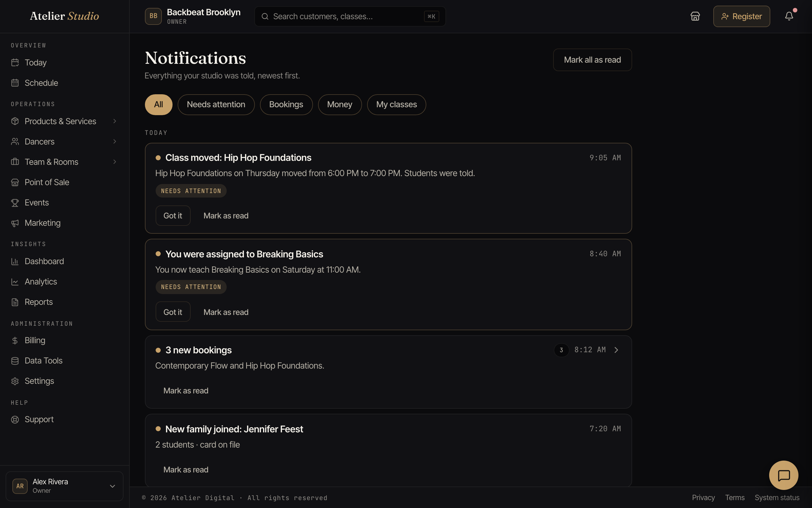Click the Data Tools database icon

[15, 361]
